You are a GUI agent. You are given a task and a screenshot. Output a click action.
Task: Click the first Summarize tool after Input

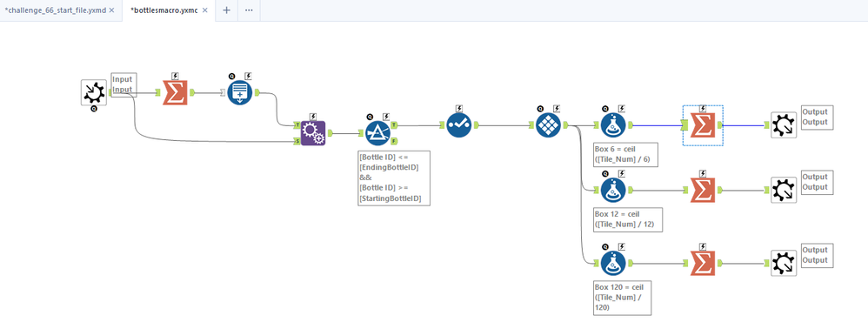click(x=174, y=92)
